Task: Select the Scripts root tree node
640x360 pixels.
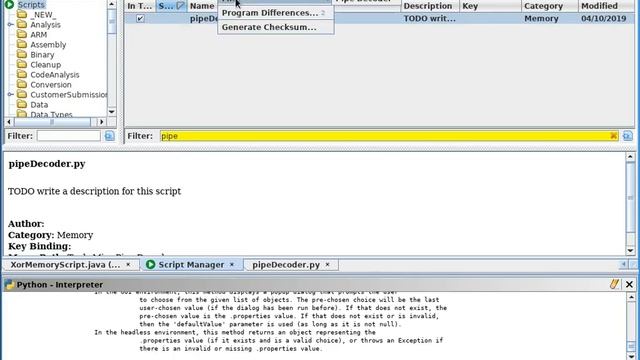Action: coord(31,5)
